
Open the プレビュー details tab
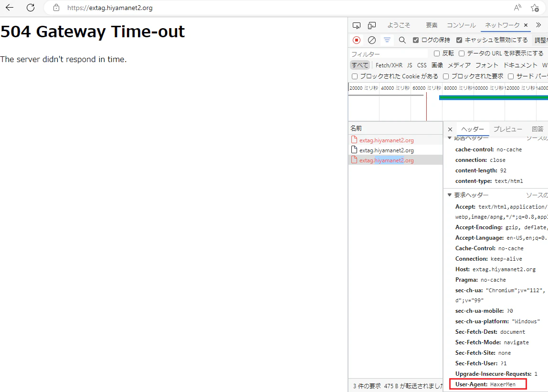[508, 129]
